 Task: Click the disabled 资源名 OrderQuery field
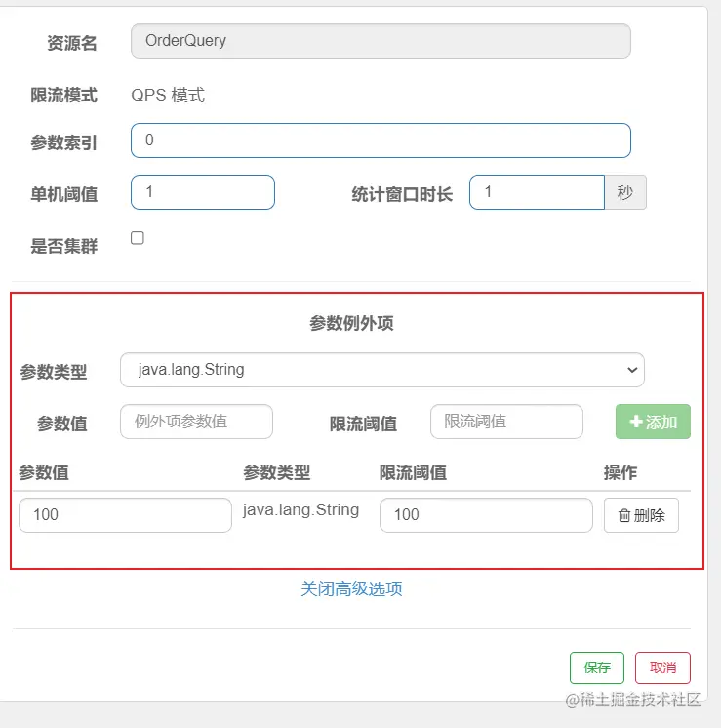(381, 41)
